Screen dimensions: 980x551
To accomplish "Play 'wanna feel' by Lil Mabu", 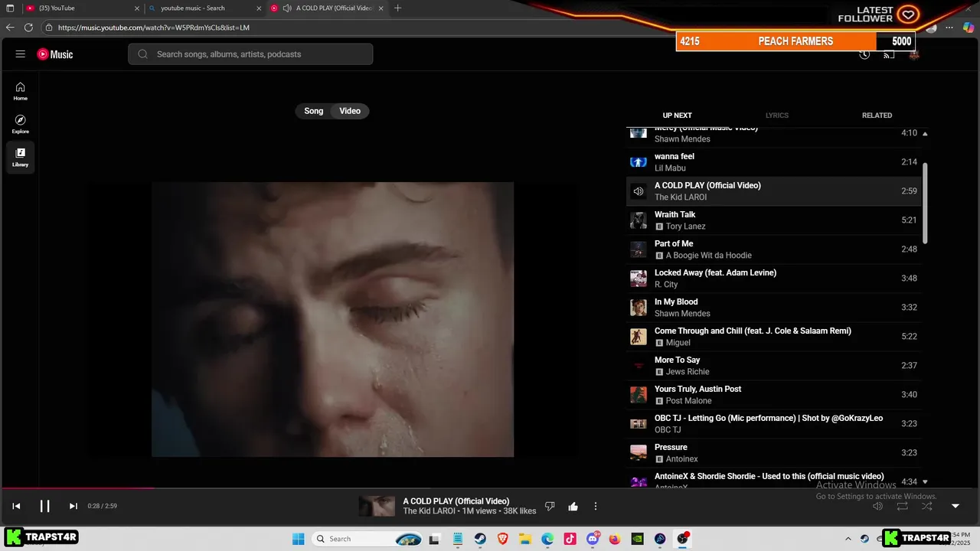I will (x=773, y=162).
